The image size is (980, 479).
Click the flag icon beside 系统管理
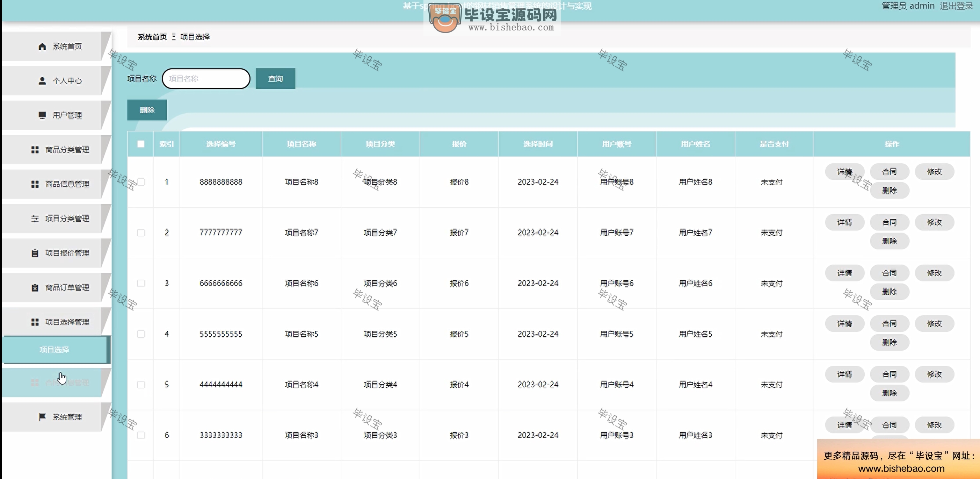(x=42, y=417)
